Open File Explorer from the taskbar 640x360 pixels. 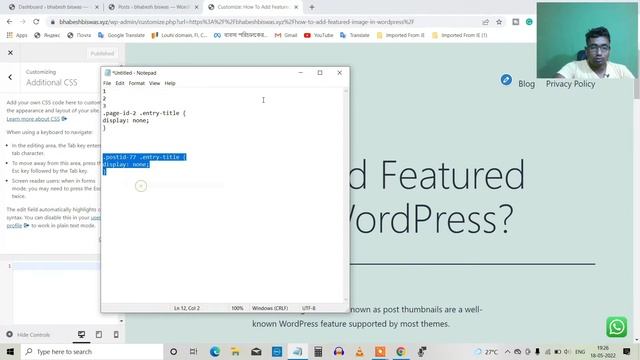[235, 351]
